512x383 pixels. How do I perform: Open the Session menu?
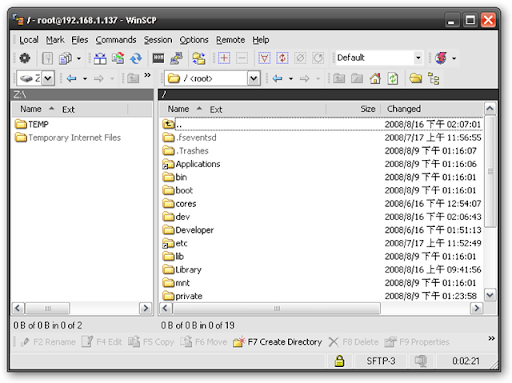click(158, 40)
